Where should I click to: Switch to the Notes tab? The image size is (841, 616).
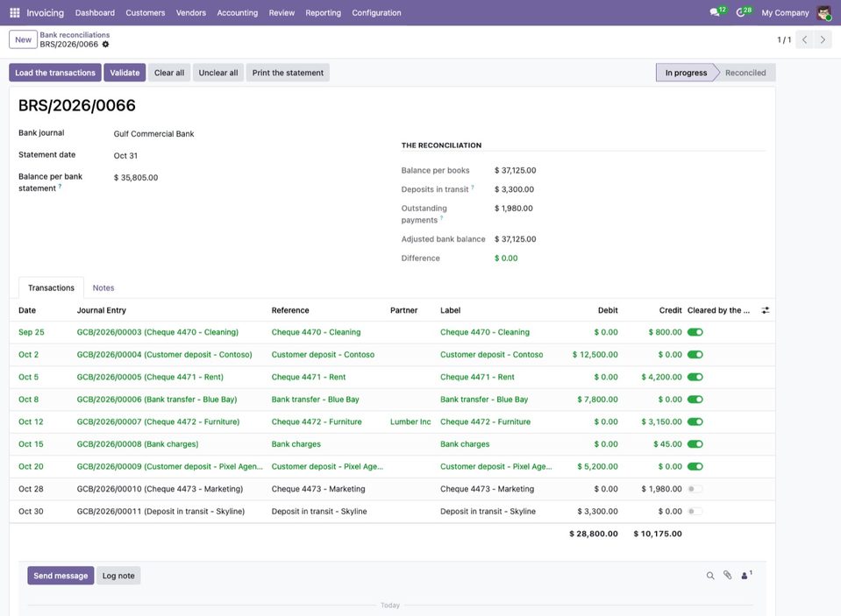click(103, 288)
